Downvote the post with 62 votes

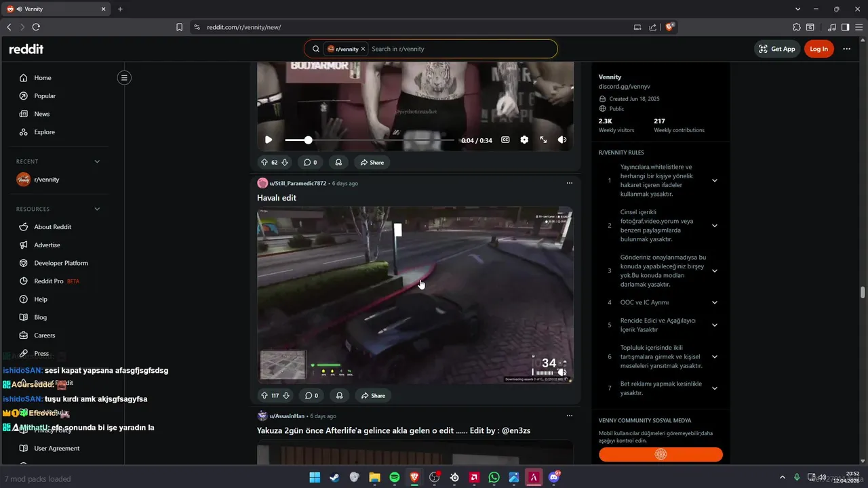click(285, 162)
